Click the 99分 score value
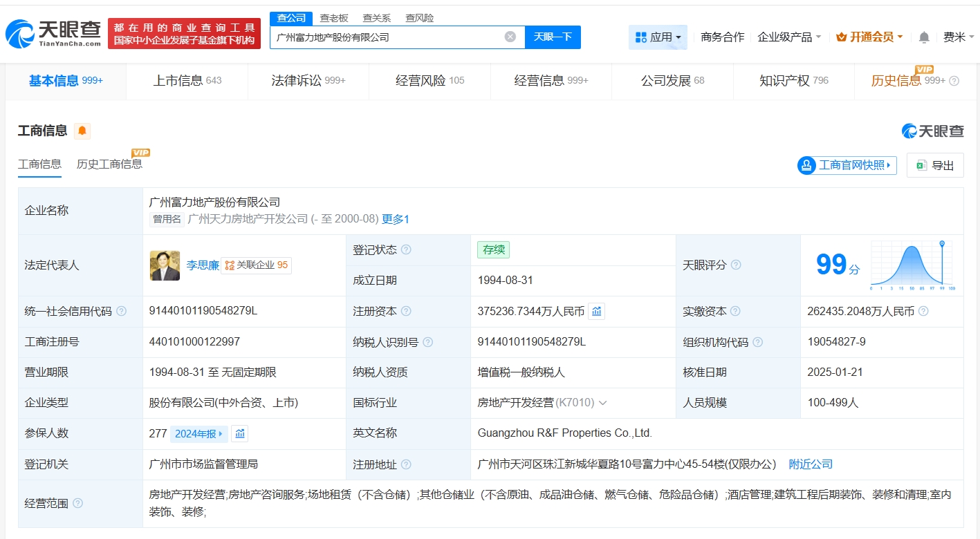 point(838,265)
